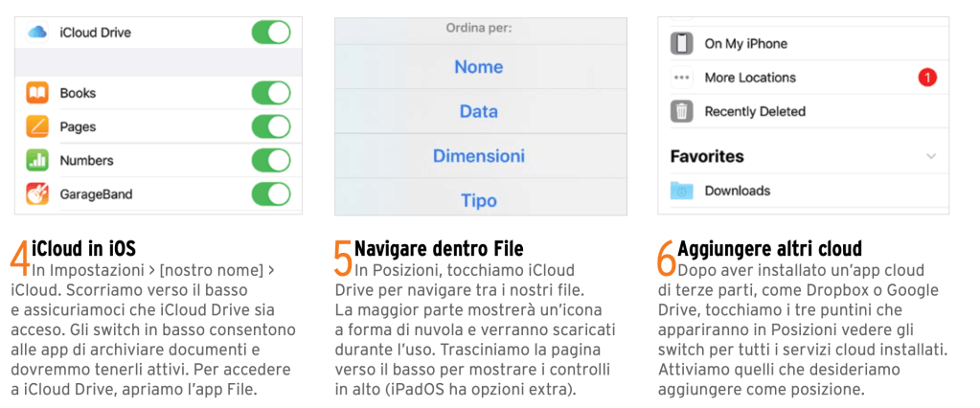Click the orange Books app icon
Viewport: 980px width, 408px height.
pos(37,93)
